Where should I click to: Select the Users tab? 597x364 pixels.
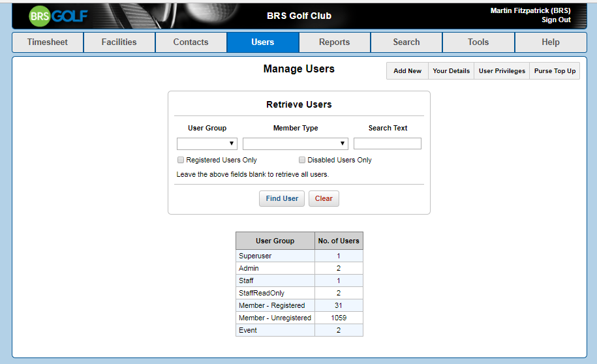click(263, 42)
